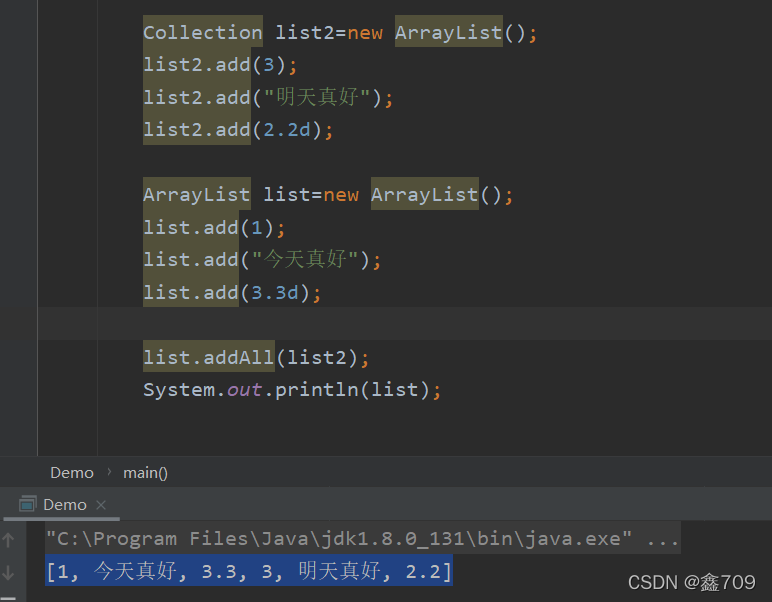
Task: Click the highlighted console output list
Action: coord(249,571)
